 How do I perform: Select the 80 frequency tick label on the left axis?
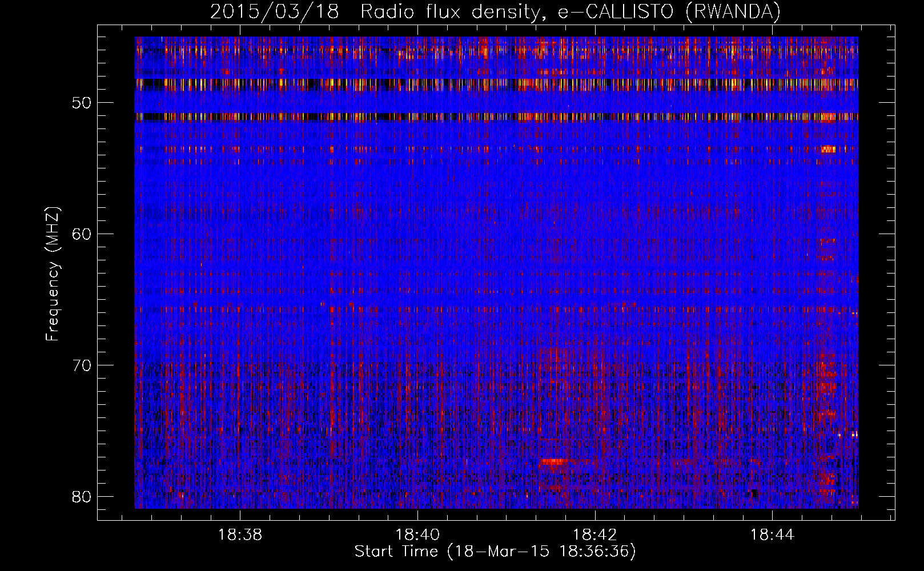(82, 497)
